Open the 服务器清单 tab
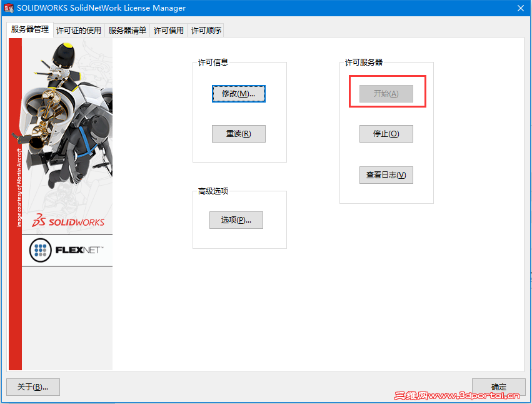This screenshot has height=404, width=532. pyautogui.click(x=128, y=30)
